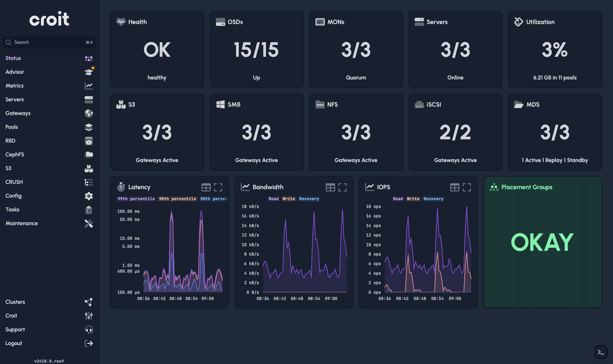Switch IOPS panel to table view
This screenshot has width=613, height=364.
point(455,188)
